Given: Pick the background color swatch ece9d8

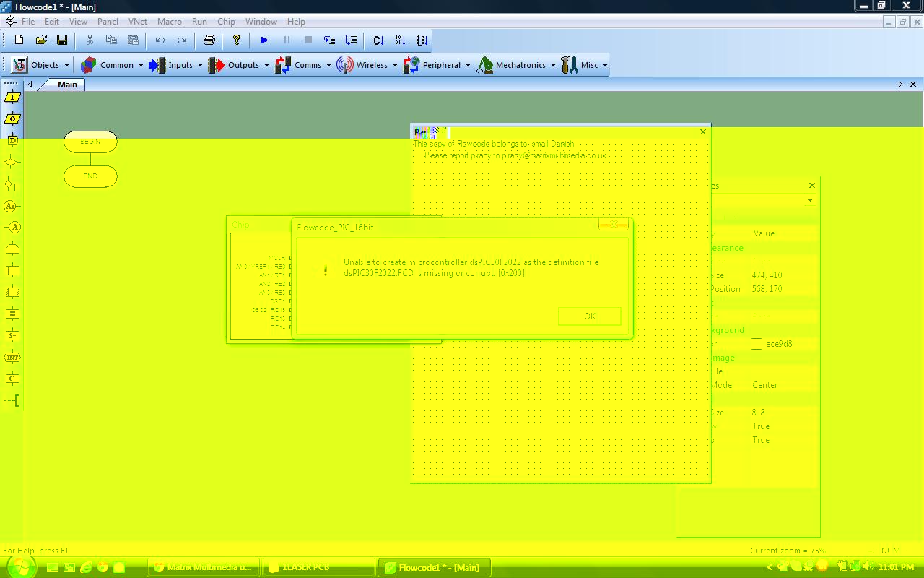Looking at the screenshot, I should click(x=757, y=344).
